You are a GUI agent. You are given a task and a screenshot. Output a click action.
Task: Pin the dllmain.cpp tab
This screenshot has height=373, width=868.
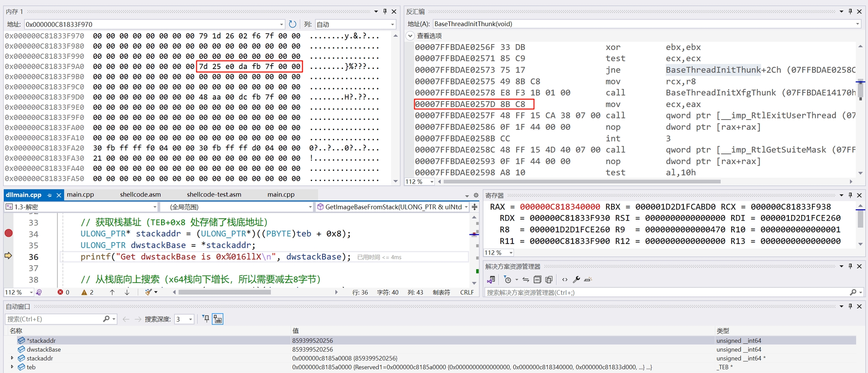click(49, 195)
